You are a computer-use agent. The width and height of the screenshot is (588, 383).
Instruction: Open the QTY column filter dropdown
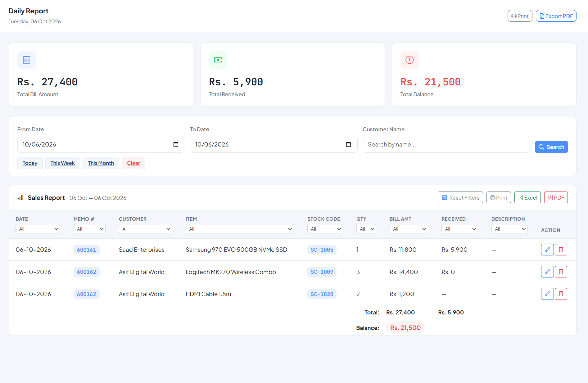[x=366, y=229]
